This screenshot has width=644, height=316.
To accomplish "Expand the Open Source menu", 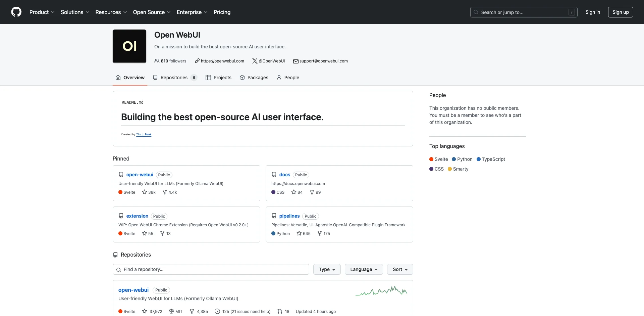I will (x=152, y=12).
